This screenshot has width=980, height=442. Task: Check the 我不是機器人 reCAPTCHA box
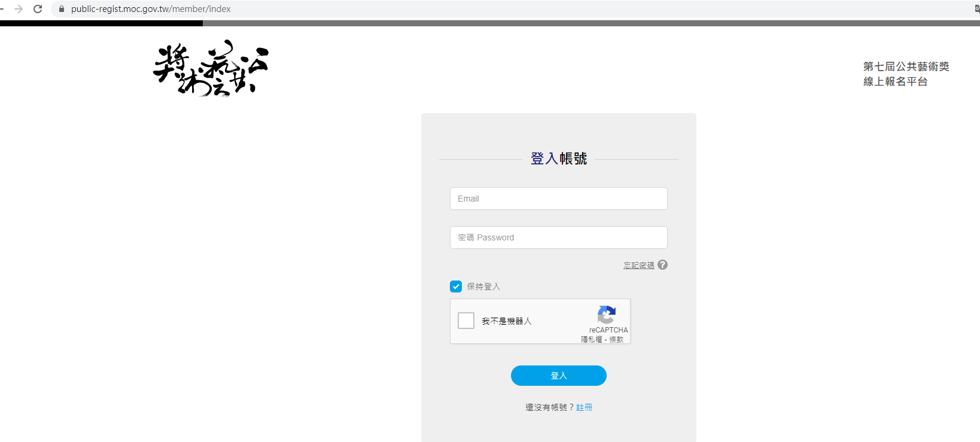pos(466,321)
